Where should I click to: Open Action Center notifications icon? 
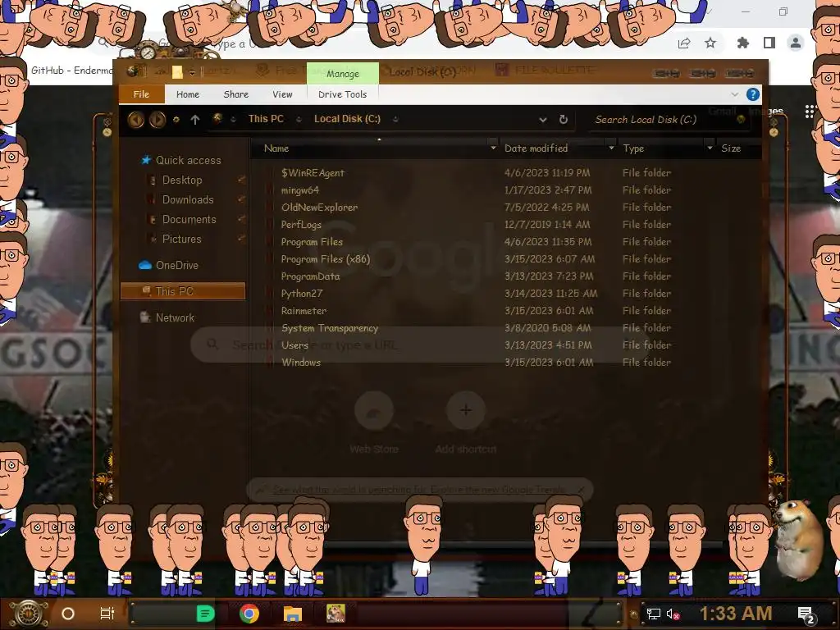(806, 615)
